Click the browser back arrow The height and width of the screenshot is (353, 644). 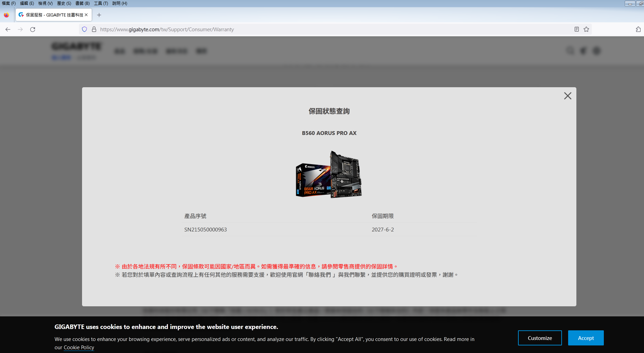pyautogui.click(x=8, y=30)
